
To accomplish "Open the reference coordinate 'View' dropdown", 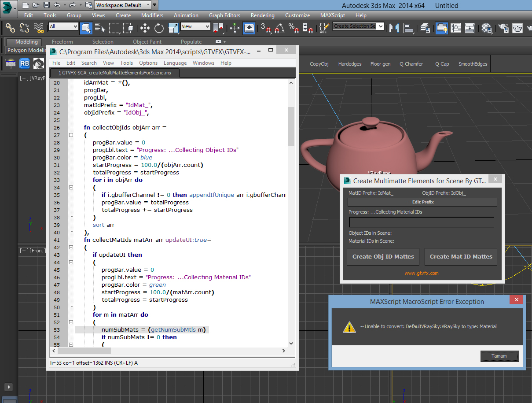I will click(195, 26).
